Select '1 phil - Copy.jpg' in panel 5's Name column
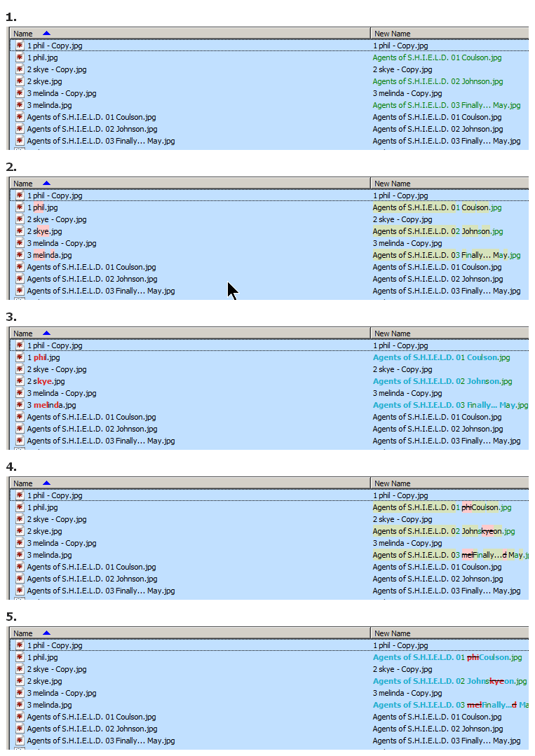 55,645
